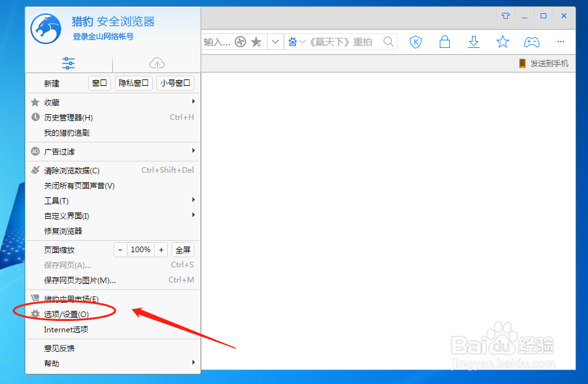Open the skin shirt icon in title bar
Viewport: 588px width, 384px height.
[505, 16]
